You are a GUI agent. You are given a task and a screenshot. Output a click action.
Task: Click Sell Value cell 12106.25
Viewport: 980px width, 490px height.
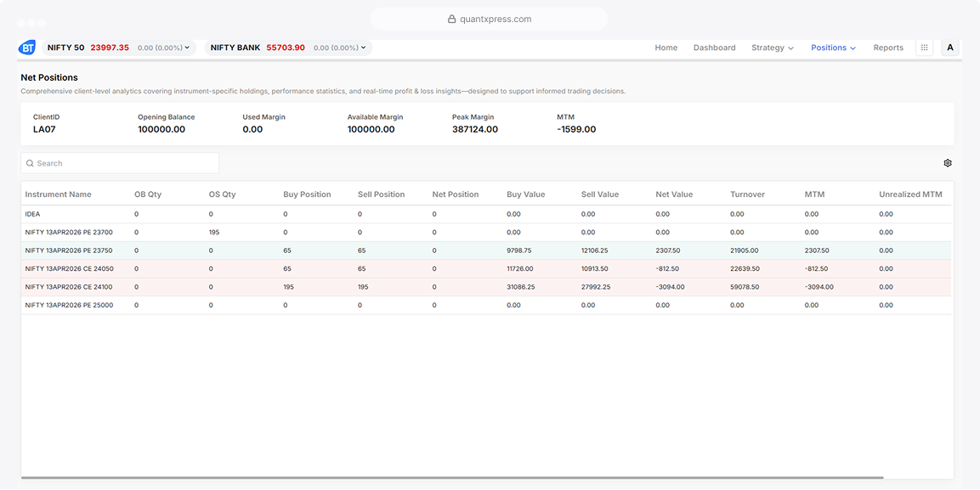(596, 251)
